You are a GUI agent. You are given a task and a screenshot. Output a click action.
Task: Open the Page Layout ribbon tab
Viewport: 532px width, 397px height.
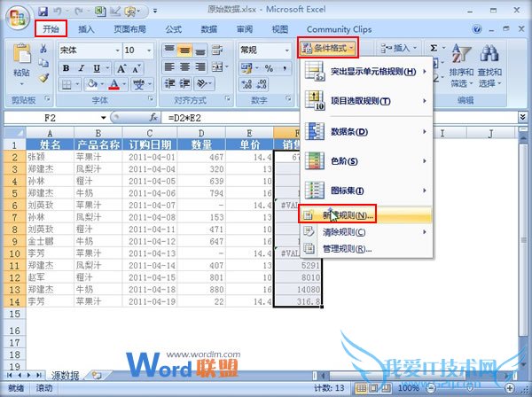pyautogui.click(x=129, y=29)
